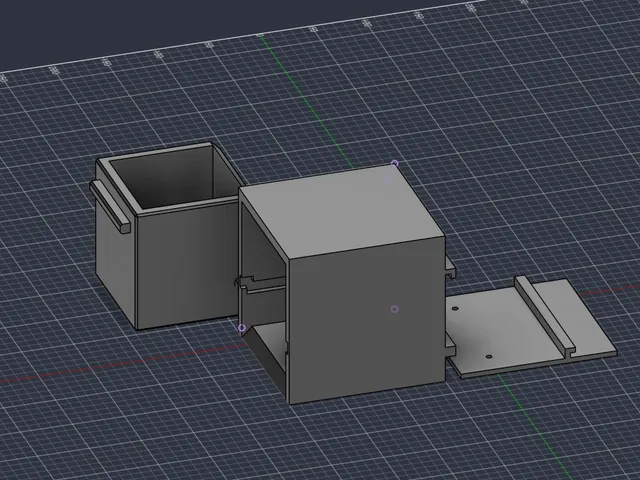Select the inner cavity of the open box
This screenshot has height=480, width=640.
pyautogui.click(x=173, y=178)
